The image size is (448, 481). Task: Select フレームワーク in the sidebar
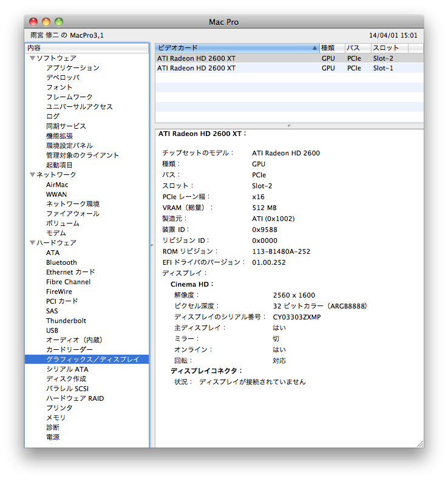(69, 97)
